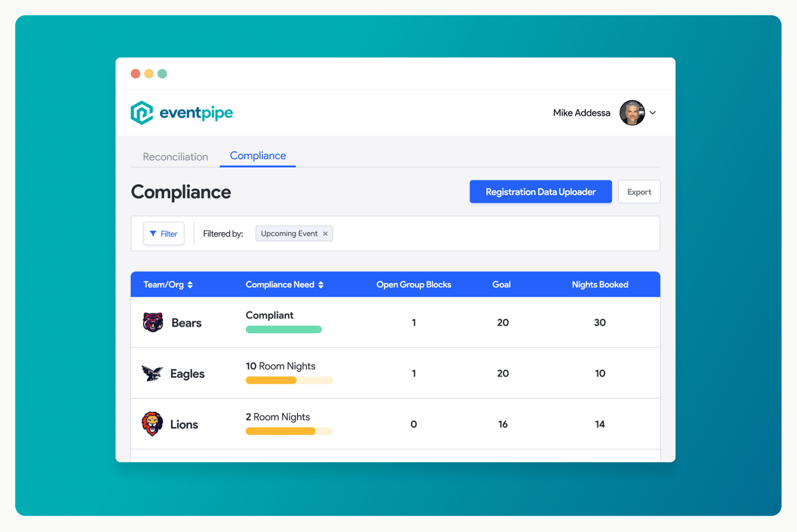This screenshot has height=532, width=797.
Task: Click the Bears green compliance progress bar
Action: click(x=283, y=329)
